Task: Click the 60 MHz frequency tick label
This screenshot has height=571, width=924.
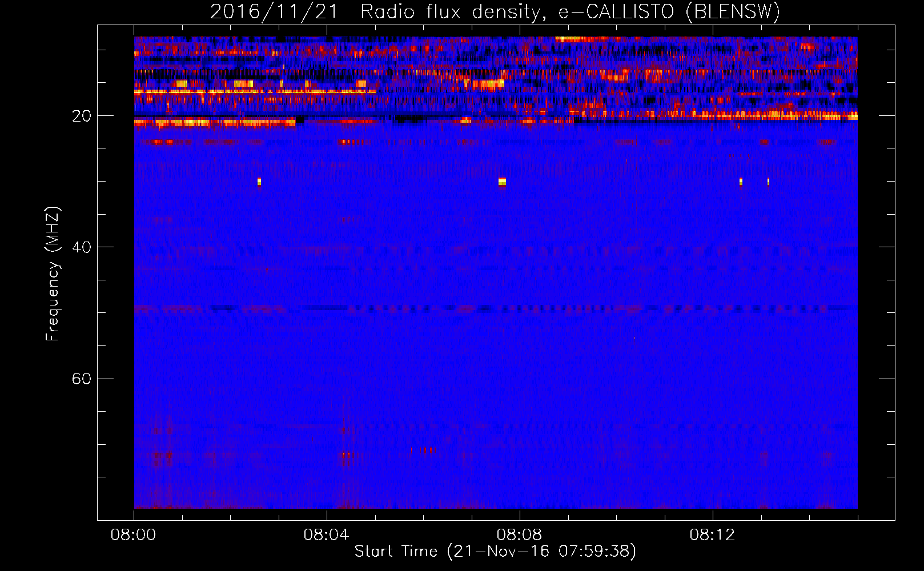Action: 82,379
